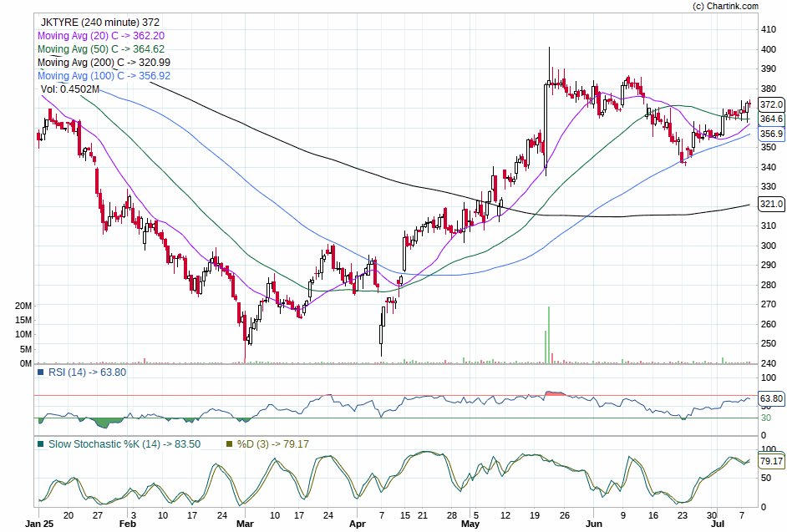Click the 0M volume axis label

tap(26, 363)
